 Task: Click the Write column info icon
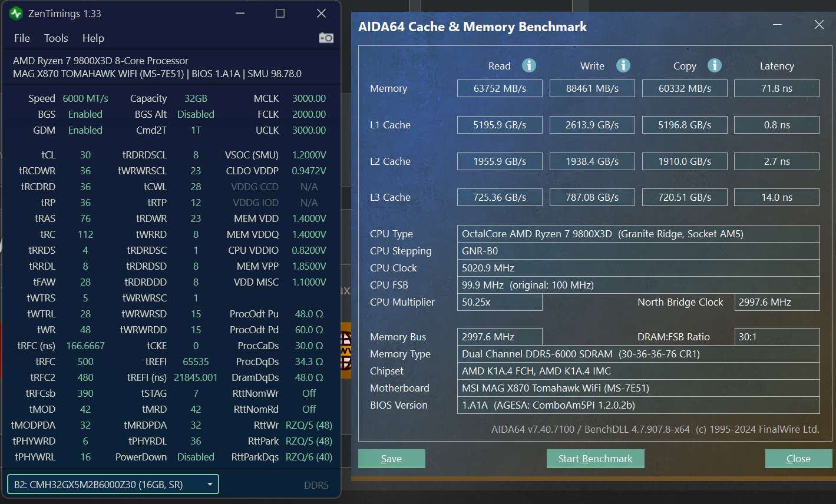623,65
